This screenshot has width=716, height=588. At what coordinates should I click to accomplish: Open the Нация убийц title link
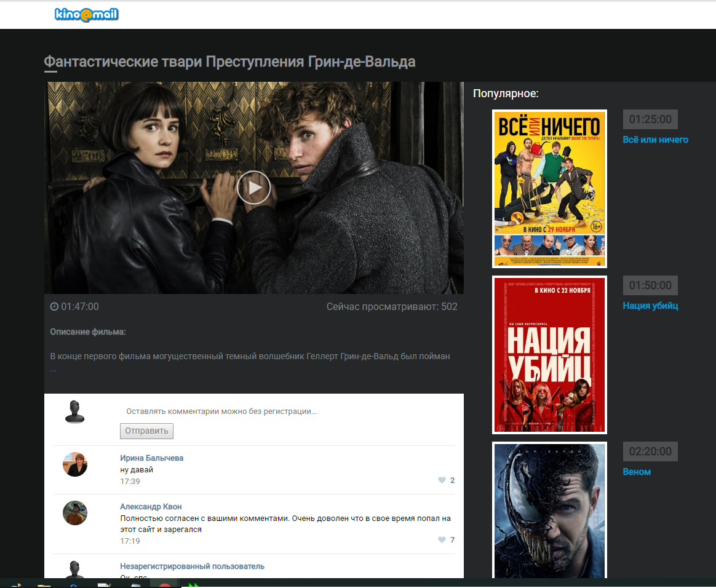click(650, 306)
